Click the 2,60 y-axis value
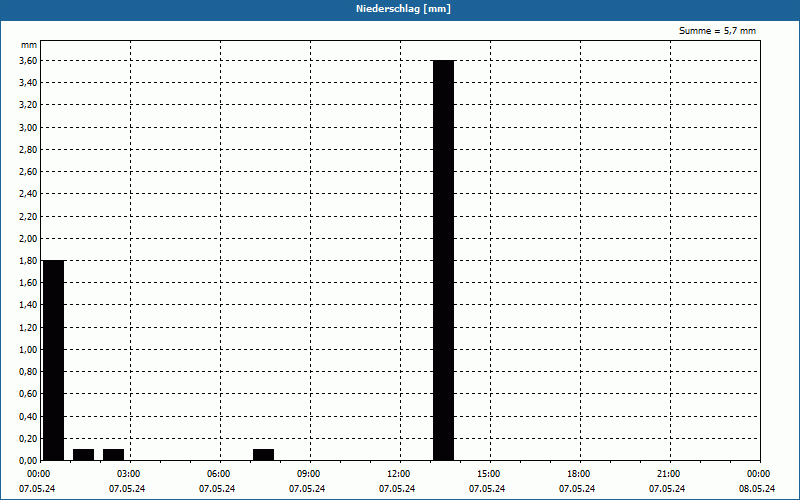 [x=28, y=172]
